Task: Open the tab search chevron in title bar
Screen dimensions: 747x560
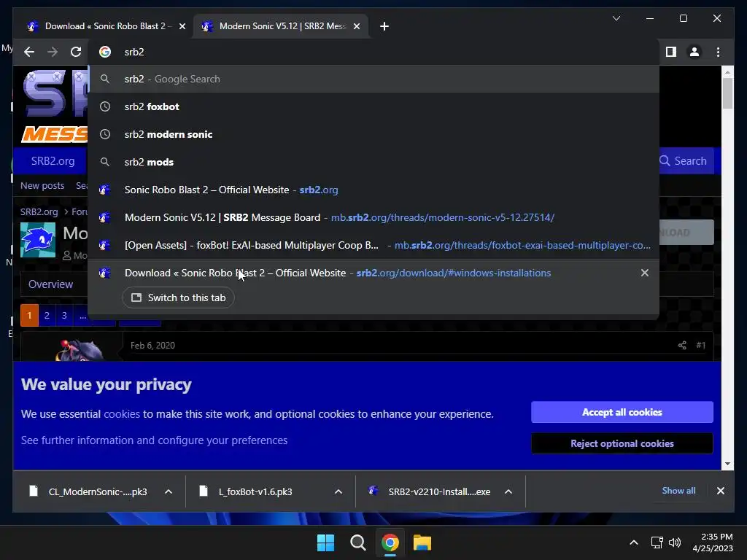Action: (x=616, y=18)
